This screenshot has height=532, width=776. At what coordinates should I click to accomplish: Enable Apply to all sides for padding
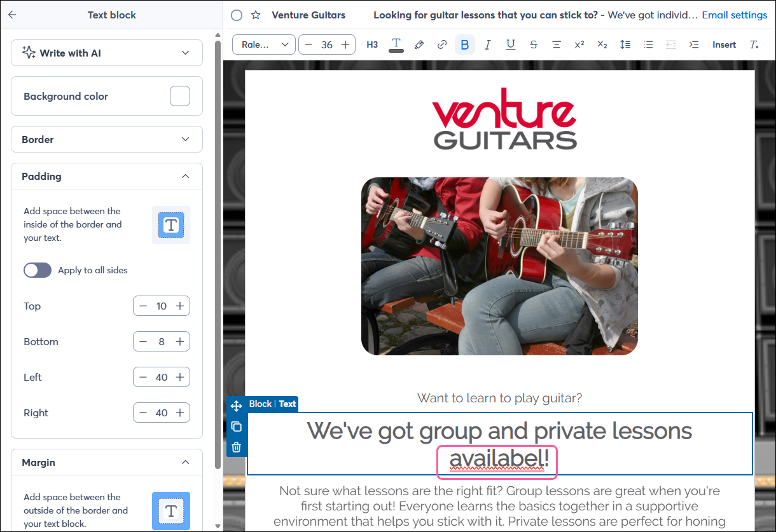pyautogui.click(x=37, y=269)
